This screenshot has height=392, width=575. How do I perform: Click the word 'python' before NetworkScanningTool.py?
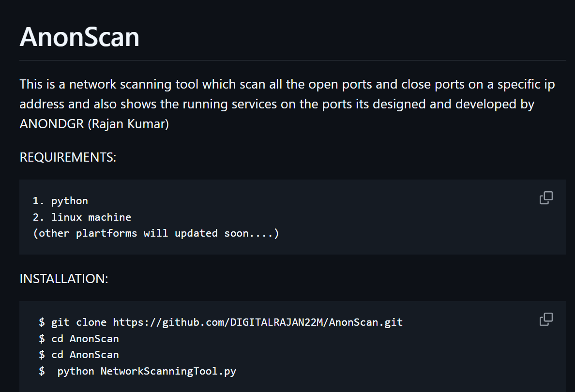(76, 371)
